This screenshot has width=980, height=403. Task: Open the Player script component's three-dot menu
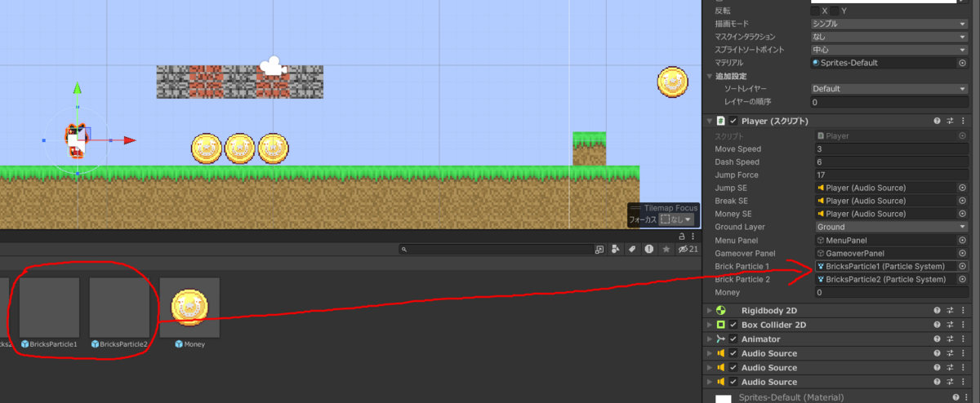(x=964, y=121)
